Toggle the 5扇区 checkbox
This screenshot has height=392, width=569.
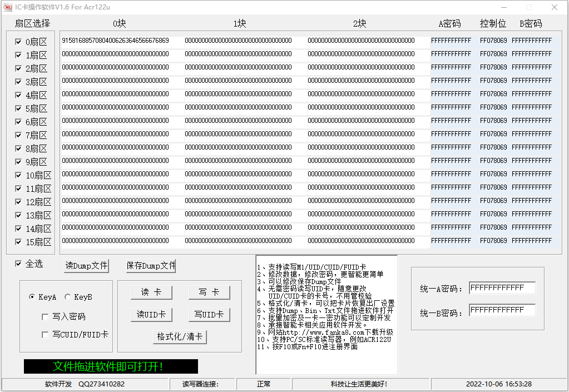click(x=18, y=108)
